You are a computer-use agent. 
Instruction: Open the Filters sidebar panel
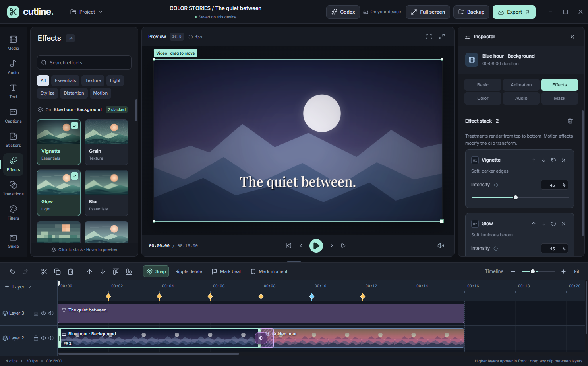13,213
